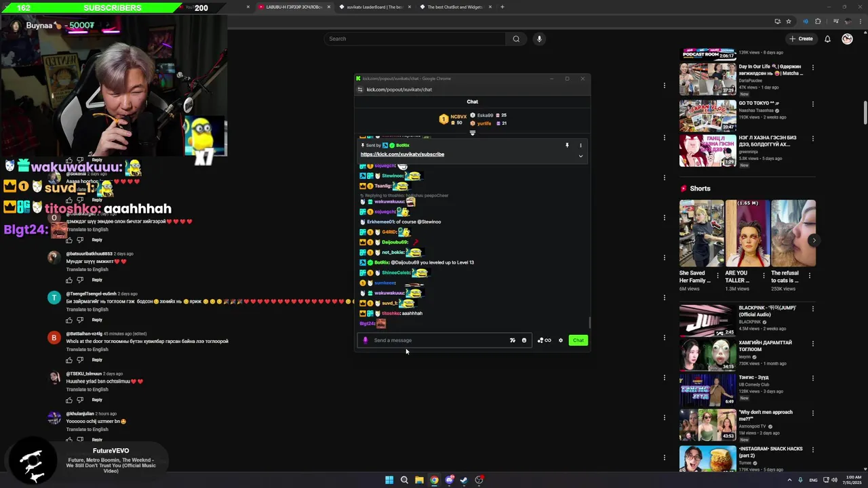The height and width of the screenshot is (488, 868).
Task: Click the YouTube page scrollbar
Action: click(x=865, y=112)
